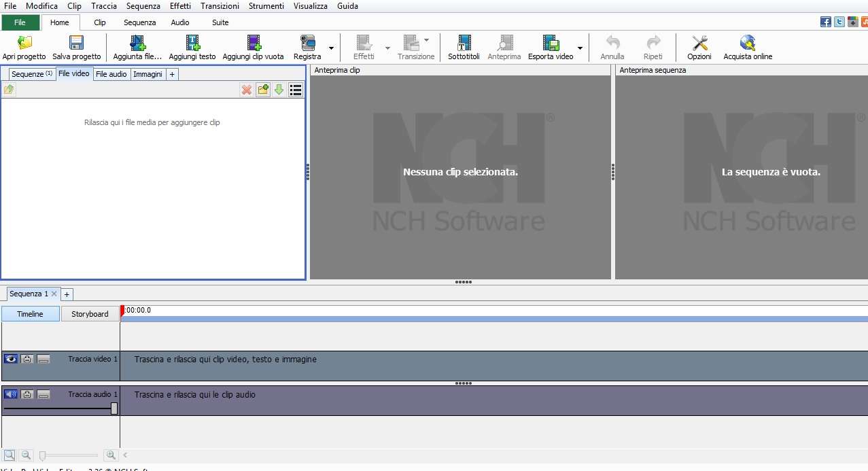Open Opzioni settings with wrench icon

pyautogui.click(x=699, y=43)
